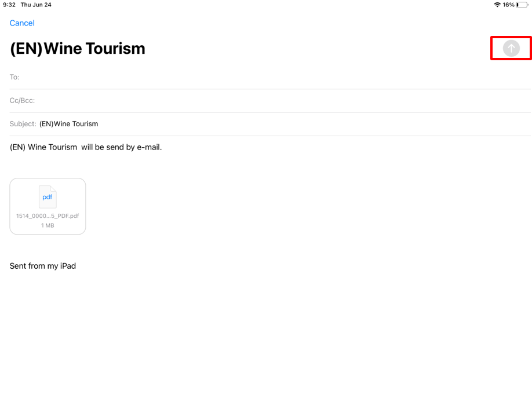Place cursor in the email body sentence
532x398 pixels.
[x=86, y=147]
